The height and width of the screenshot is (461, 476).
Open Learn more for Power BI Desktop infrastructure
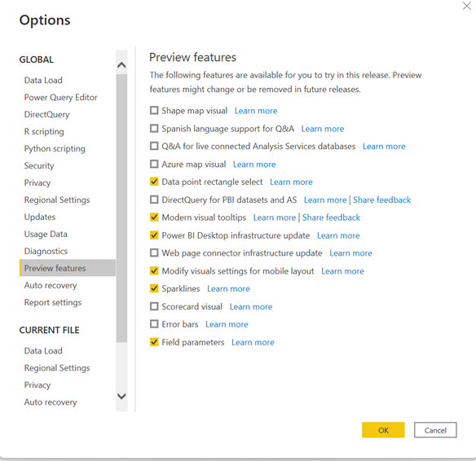338,235
